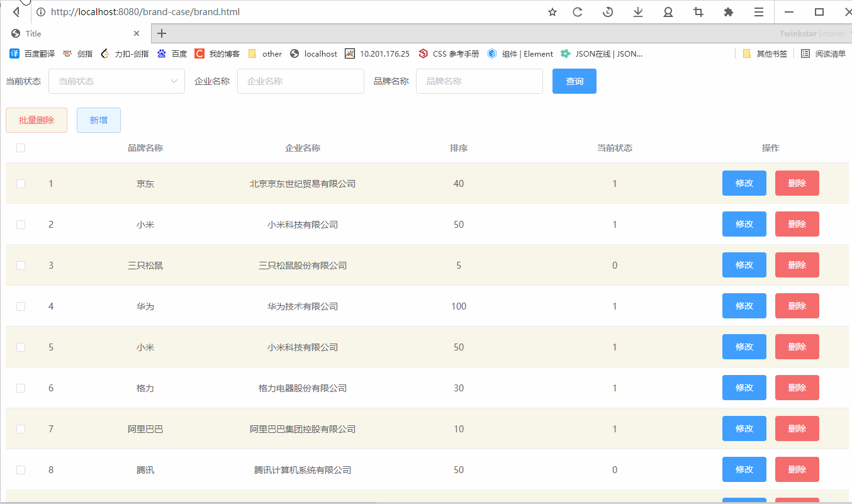This screenshot has height=504, width=852.
Task: Open the downloads icon in the toolbar
Action: 638,12
